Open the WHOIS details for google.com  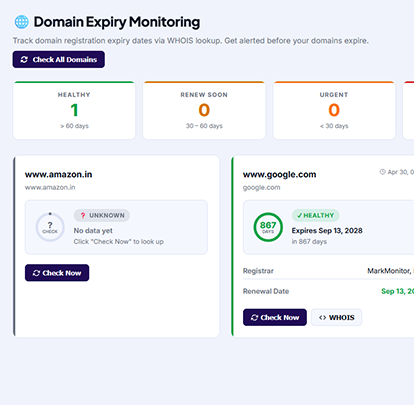tap(336, 317)
